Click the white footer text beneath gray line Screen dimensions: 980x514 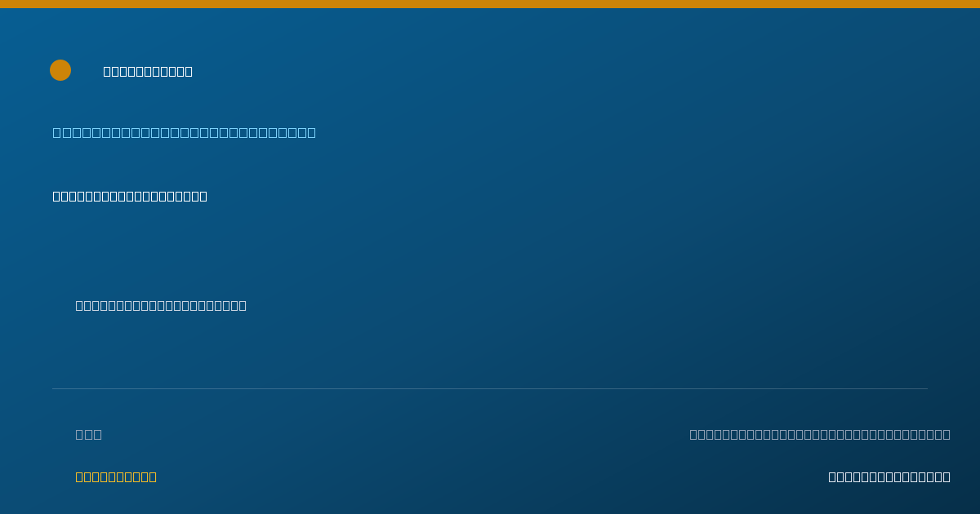(889, 476)
